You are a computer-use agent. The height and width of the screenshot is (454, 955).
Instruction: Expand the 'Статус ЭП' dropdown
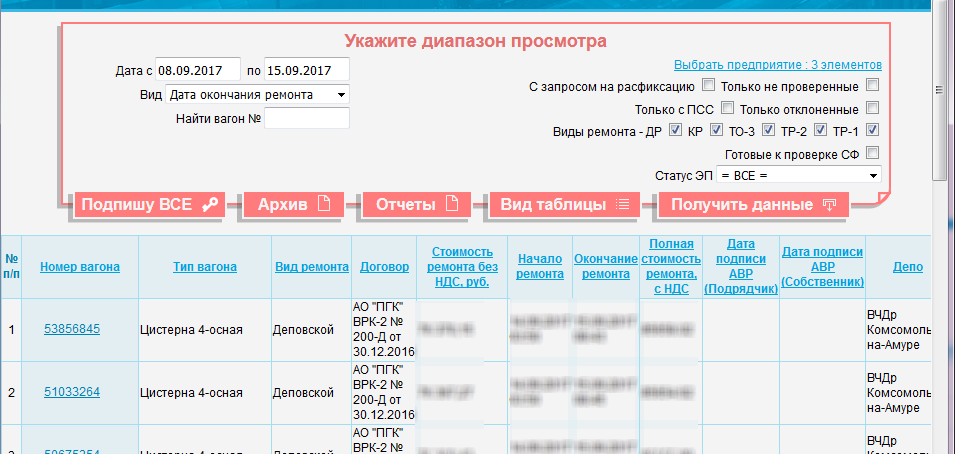pyautogui.click(x=799, y=175)
